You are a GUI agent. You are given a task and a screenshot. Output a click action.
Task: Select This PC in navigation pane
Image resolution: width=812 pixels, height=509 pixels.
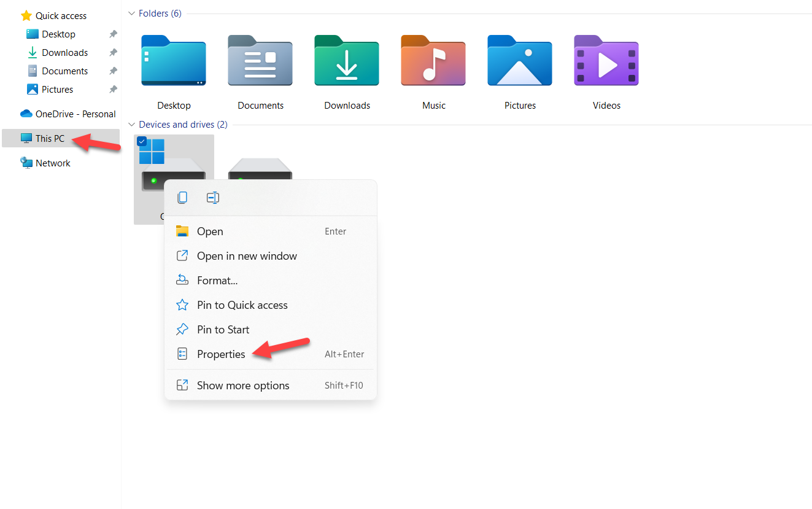pos(50,139)
